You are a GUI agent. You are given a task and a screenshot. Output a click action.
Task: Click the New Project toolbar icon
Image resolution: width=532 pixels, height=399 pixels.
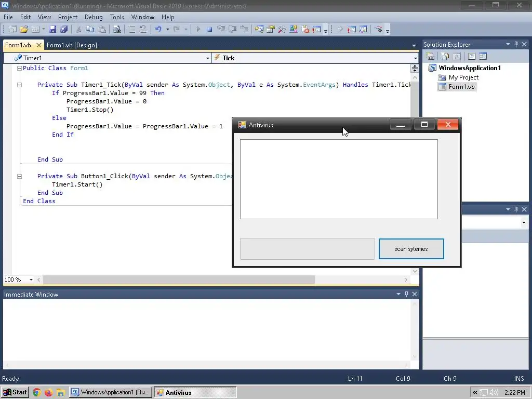point(12,30)
